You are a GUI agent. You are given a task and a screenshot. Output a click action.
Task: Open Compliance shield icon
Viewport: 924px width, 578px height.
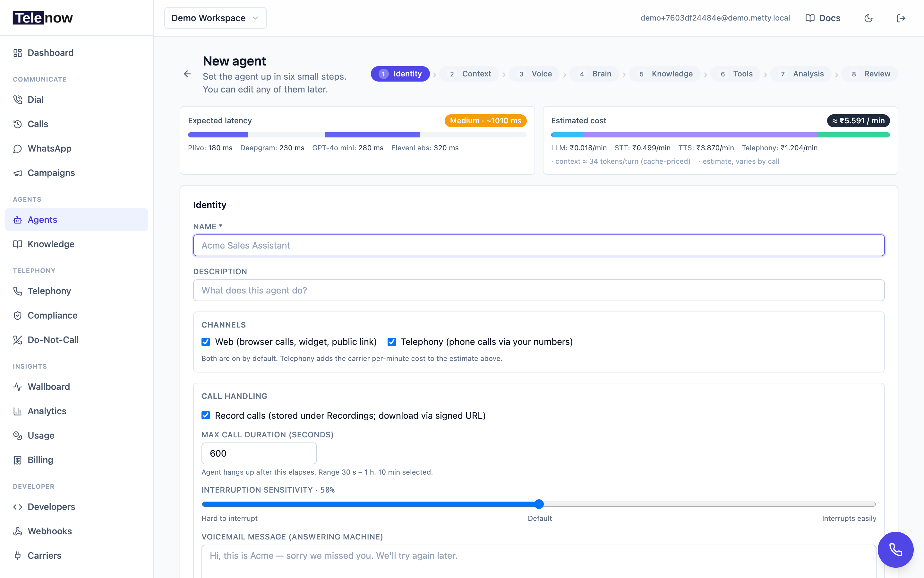pyautogui.click(x=18, y=316)
